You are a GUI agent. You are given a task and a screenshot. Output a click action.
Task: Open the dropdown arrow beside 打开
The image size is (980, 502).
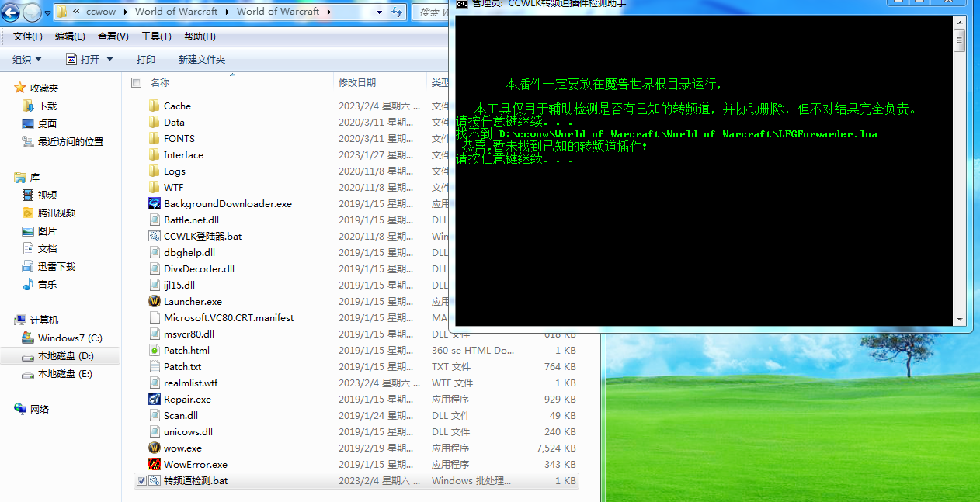coord(109,59)
